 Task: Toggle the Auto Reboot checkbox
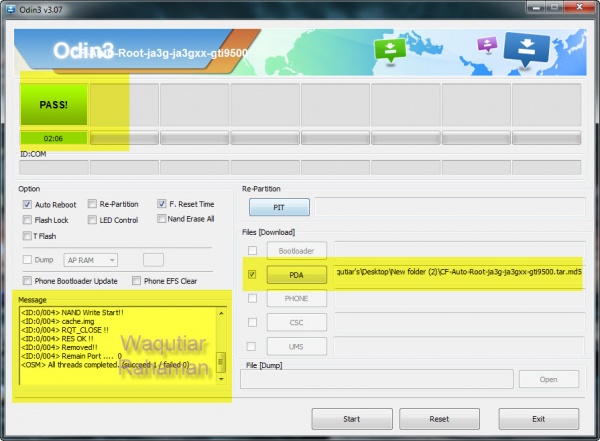[27, 204]
